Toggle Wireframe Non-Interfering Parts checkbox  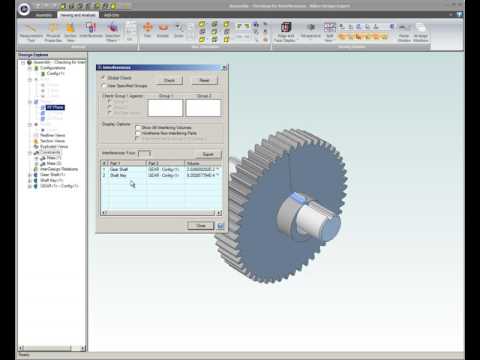(x=138, y=133)
